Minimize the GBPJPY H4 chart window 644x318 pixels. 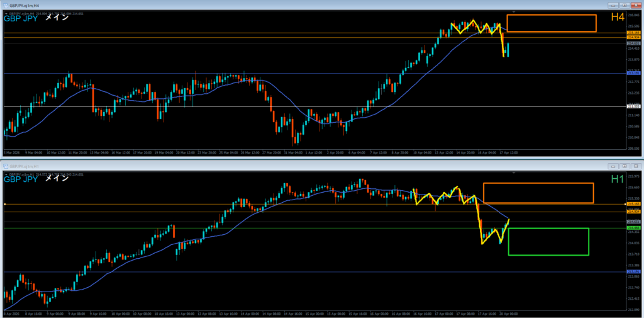click(x=614, y=5)
